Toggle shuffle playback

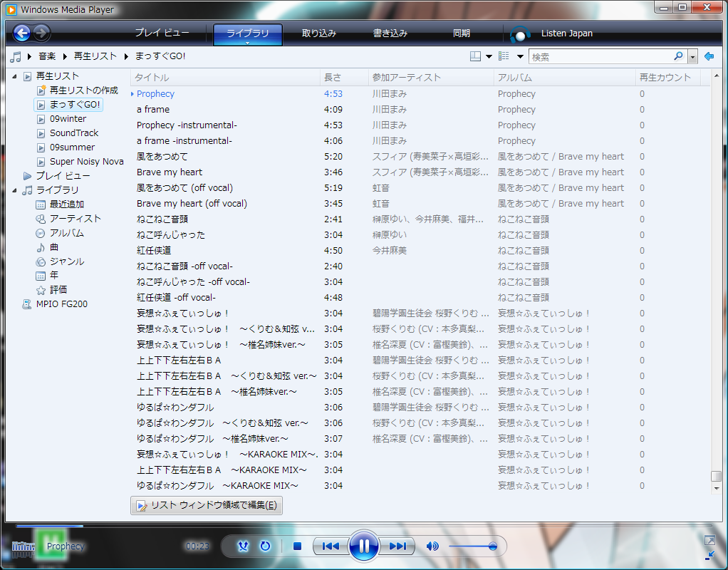tap(243, 546)
